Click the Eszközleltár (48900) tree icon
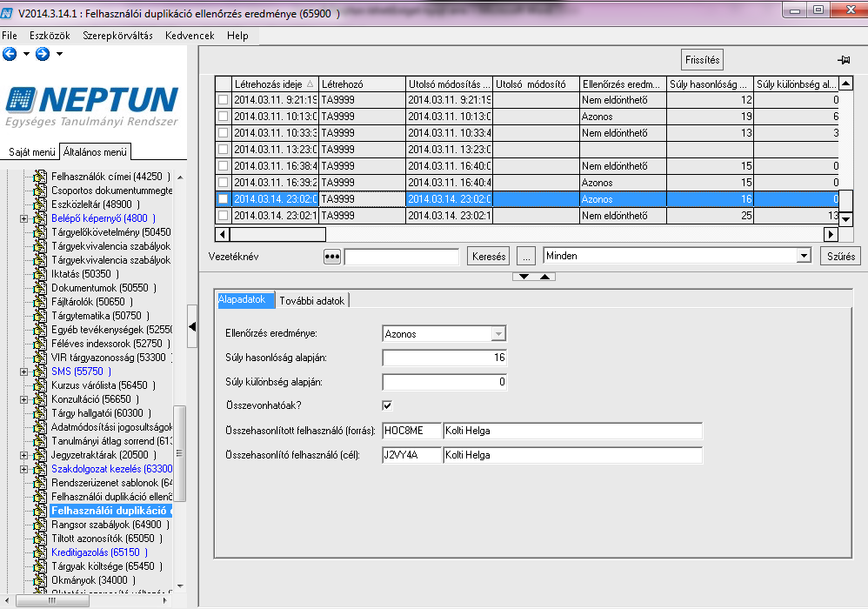The width and height of the screenshot is (868, 609). [x=40, y=204]
